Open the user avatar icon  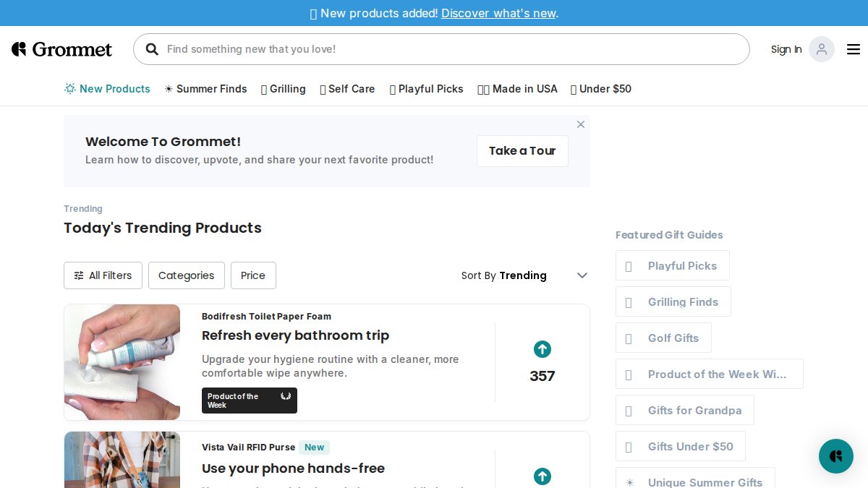click(x=822, y=49)
